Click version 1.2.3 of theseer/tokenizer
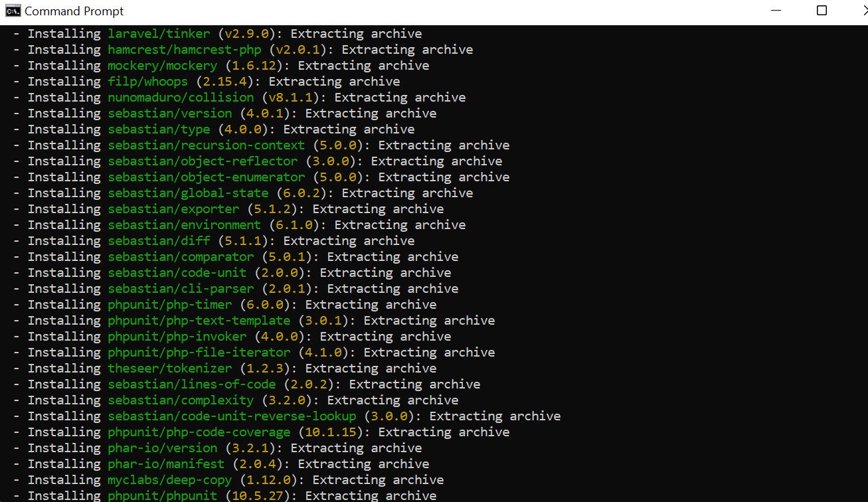868x502 pixels. [265, 368]
